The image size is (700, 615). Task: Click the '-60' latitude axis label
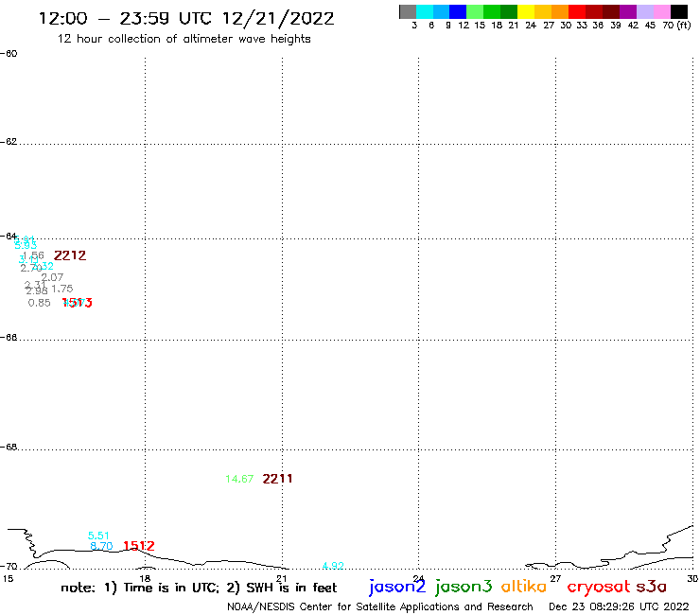tap(9, 54)
